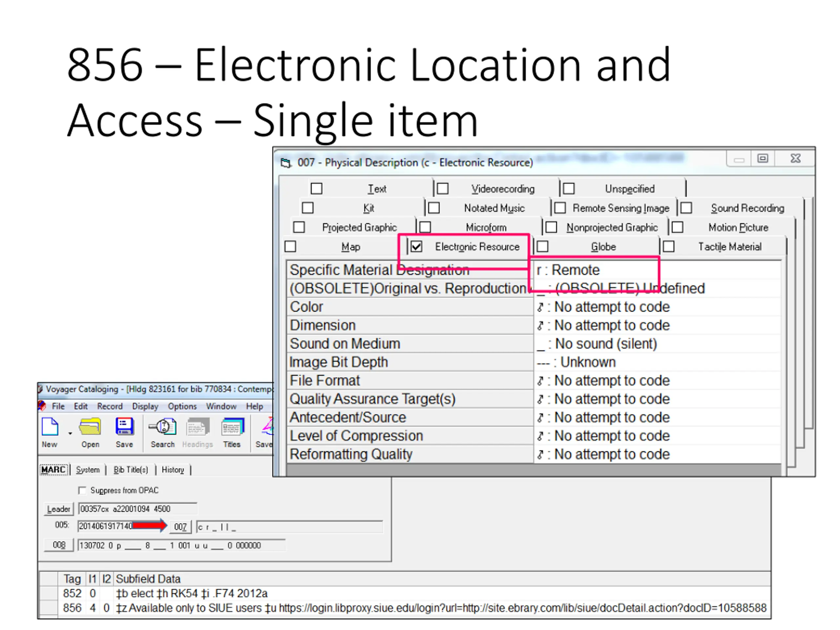This screenshot has width=840, height=630.
Task: Switch to the Bib Title(s) tab
Action: click(131, 470)
